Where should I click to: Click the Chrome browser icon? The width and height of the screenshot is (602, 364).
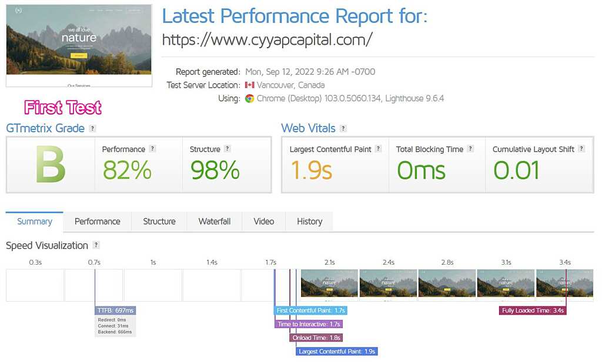249,99
